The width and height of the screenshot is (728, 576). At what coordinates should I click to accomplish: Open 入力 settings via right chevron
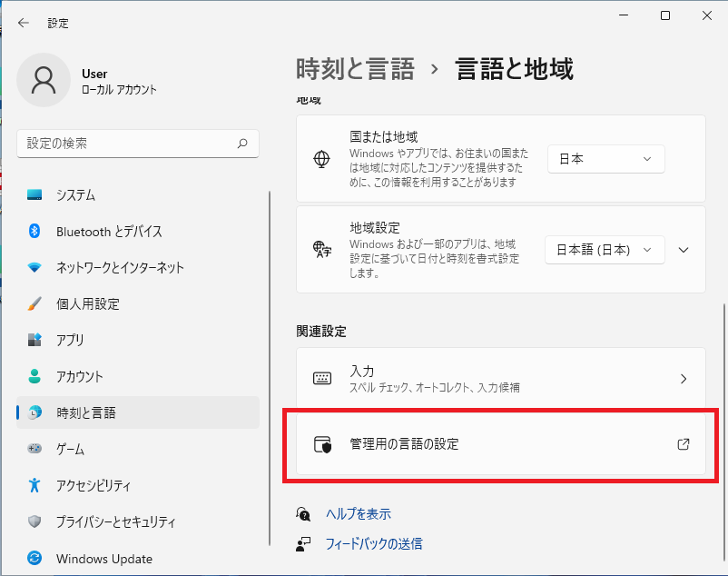pos(684,379)
